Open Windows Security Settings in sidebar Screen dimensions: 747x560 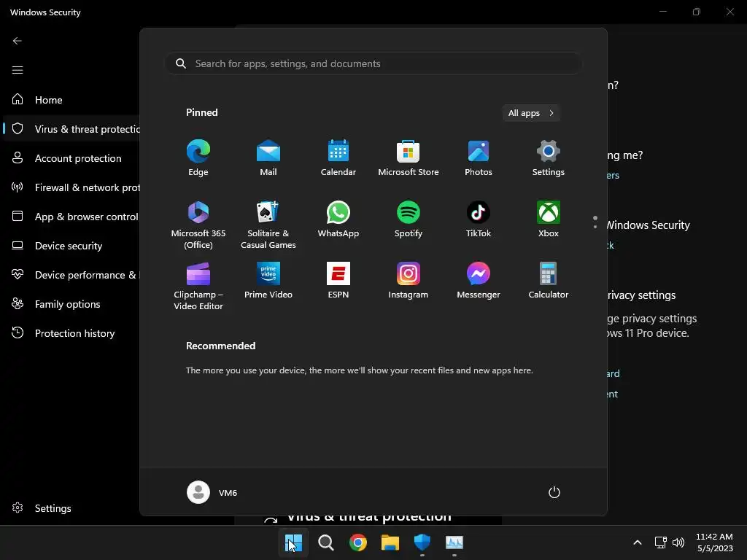71,508
